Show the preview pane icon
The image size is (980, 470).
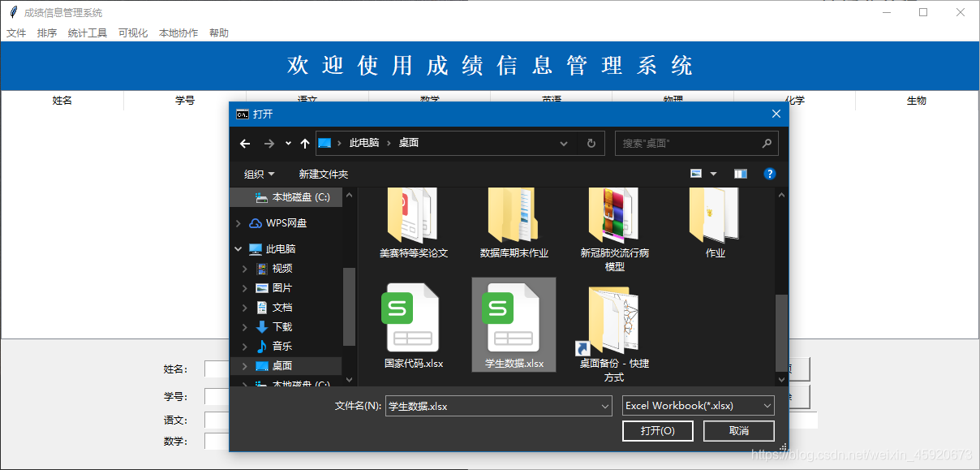tap(740, 173)
